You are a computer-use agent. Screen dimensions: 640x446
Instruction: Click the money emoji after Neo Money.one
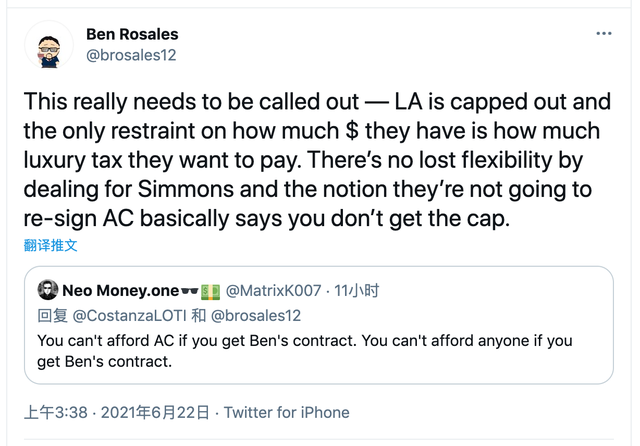pyautogui.click(x=210, y=290)
